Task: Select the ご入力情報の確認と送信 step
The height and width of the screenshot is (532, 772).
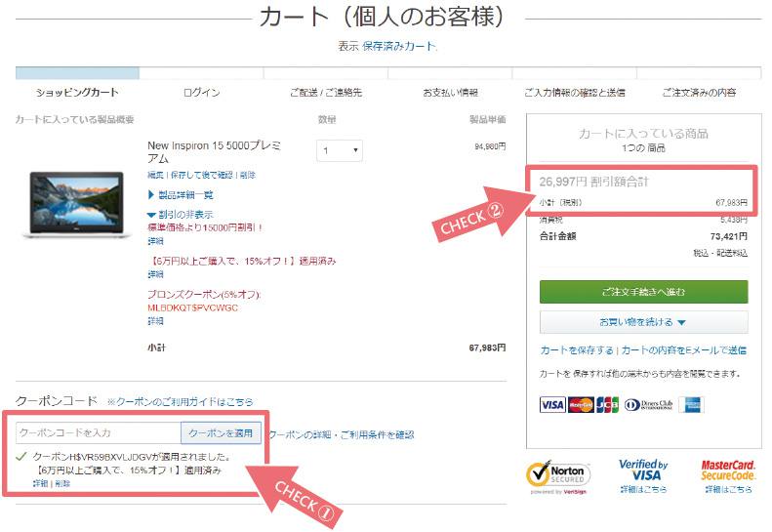Action: coord(575,92)
